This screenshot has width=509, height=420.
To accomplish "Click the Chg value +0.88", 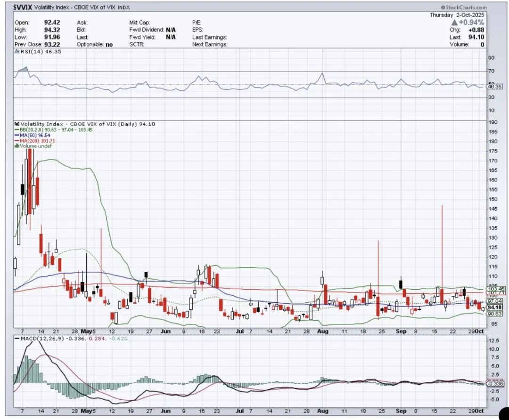I will coord(476,30).
